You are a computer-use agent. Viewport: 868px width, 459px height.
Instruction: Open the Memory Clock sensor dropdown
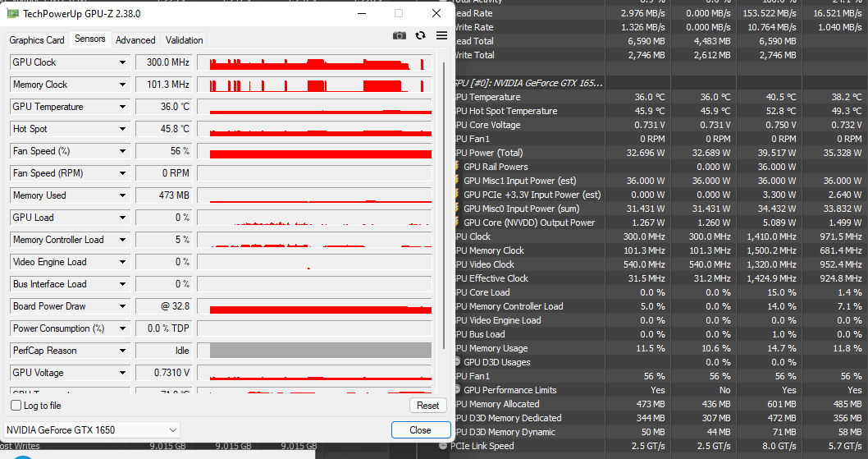pos(122,85)
